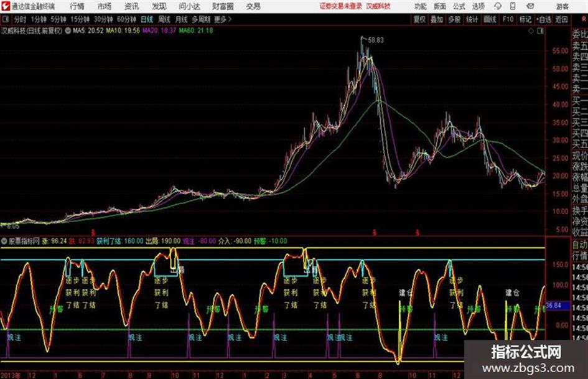Click the 58.83 peak price label
The height and width of the screenshot is (379, 588).
376,40
